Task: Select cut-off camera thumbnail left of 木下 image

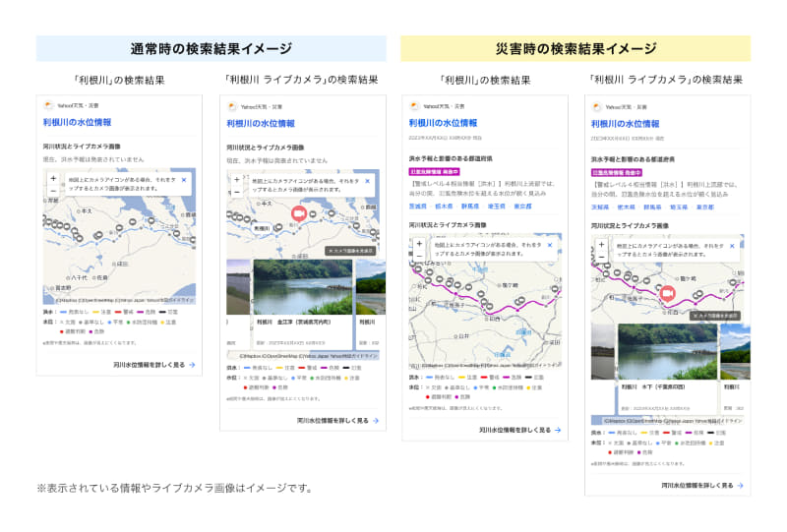Action: coord(603,351)
